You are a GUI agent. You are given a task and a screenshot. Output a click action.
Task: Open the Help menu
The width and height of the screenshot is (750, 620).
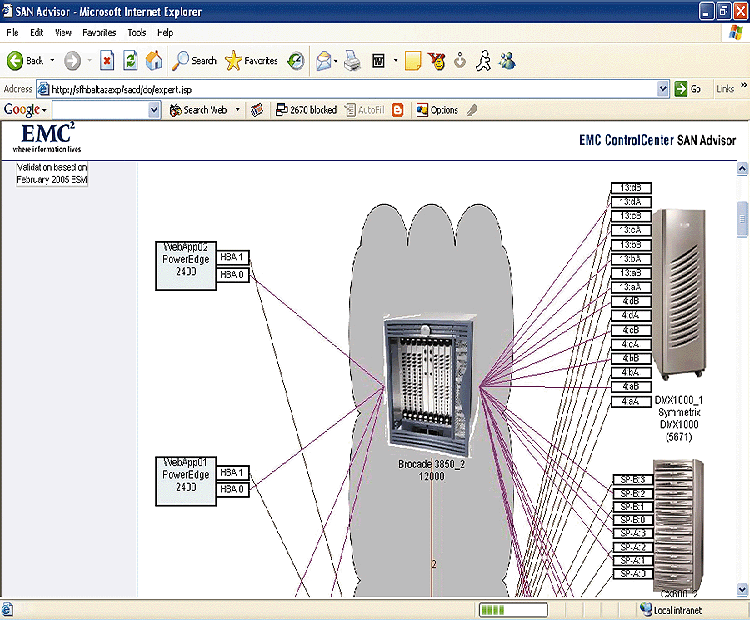pyautogui.click(x=165, y=33)
